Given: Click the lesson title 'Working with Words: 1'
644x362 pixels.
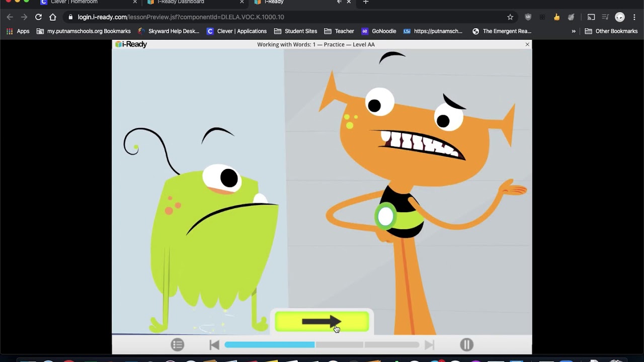Looking at the screenshot, I should [x=286, y=44].
